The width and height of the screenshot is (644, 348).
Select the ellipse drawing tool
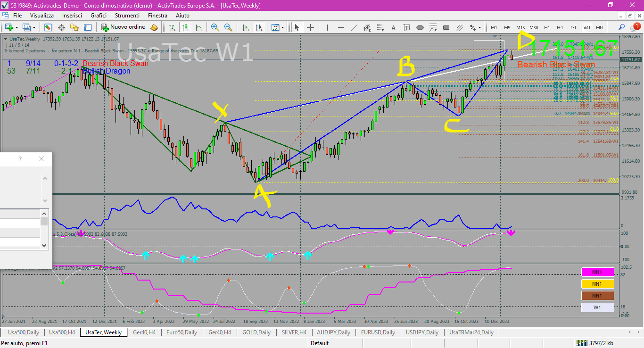pyautogui.click(x=420, y=27)
